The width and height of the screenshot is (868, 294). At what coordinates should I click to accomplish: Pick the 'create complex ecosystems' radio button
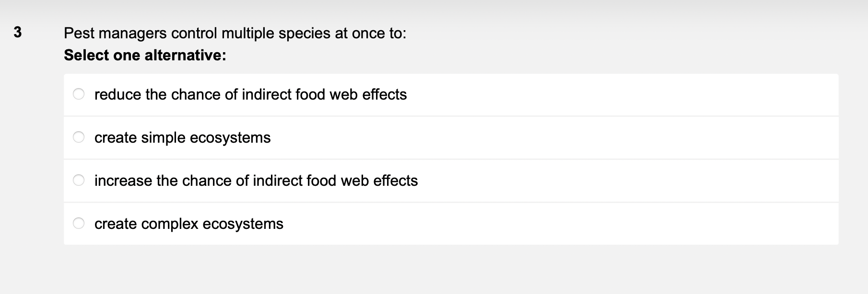pos(79,224)
